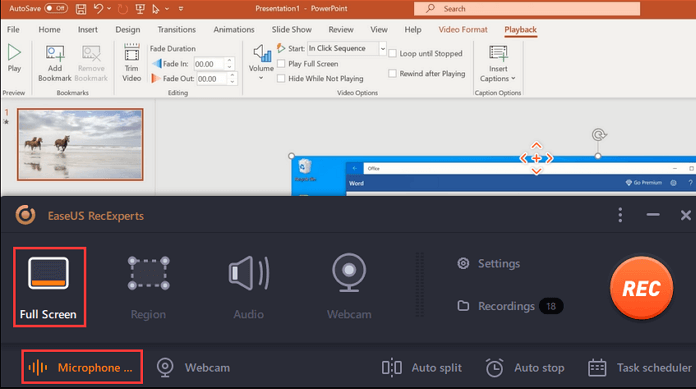Click the PowerPoint Search box
Image resolution: width=696 pixels, height=389 pixels.
(x=527, y=8)
